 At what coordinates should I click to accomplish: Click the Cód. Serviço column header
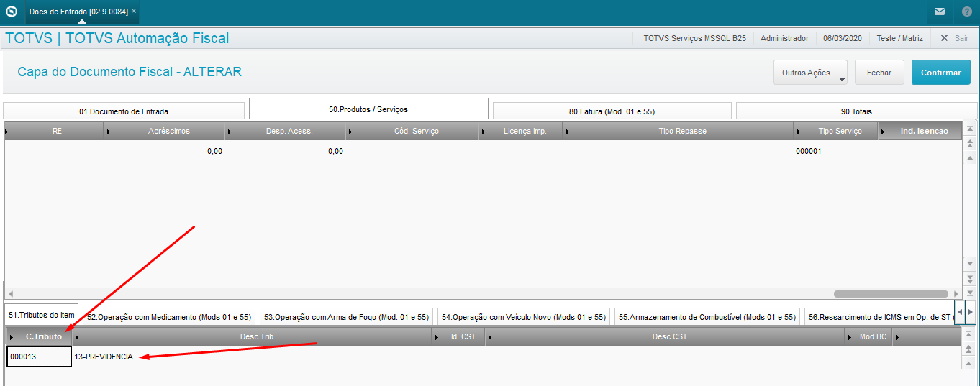[417, 132]
